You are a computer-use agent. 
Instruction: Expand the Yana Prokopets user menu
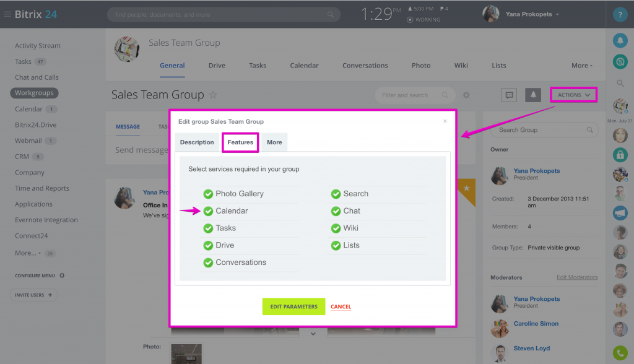click(532, 14)
